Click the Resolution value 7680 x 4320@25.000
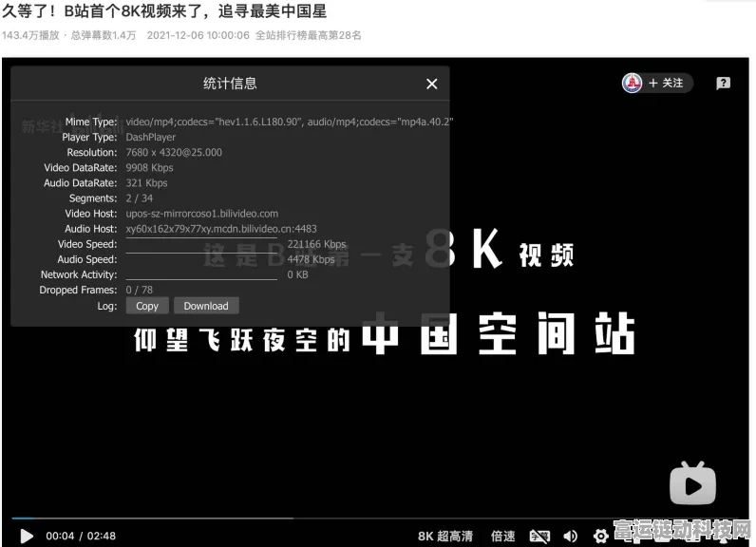Image resolution: width=756 pixels, height=547 pixels. click(174, 152)
